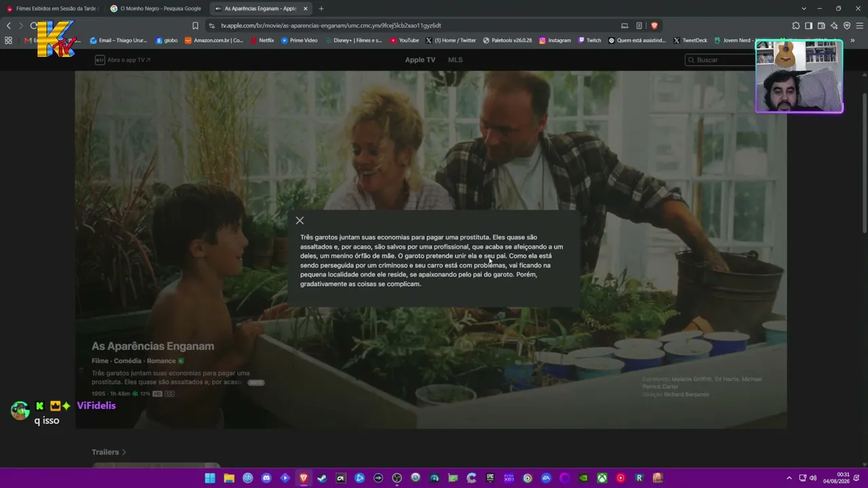Expand synopsis with the MAIS button
This screenshot has width=868, height=488.
[x=256, y=382]
